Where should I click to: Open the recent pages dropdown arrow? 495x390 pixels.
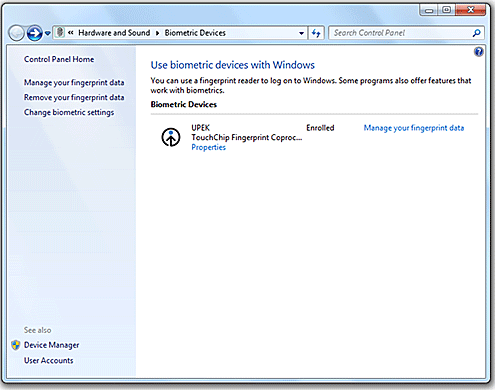pos(48,33)
